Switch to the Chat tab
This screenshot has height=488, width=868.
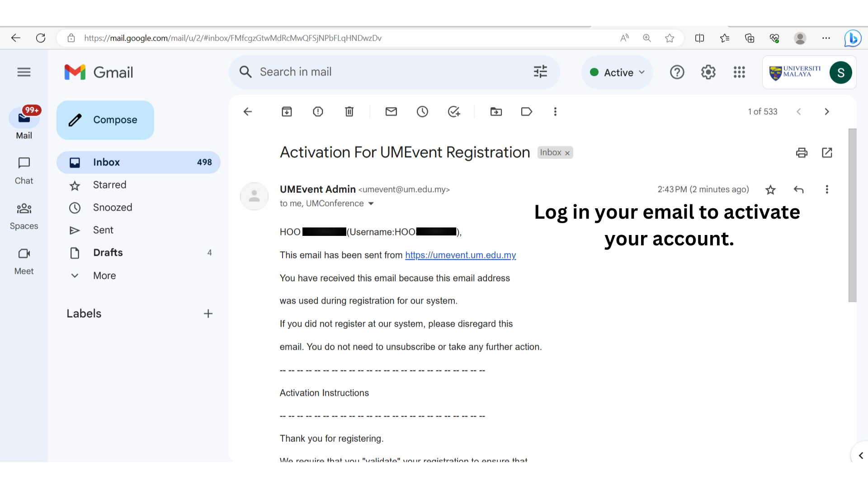24,170
